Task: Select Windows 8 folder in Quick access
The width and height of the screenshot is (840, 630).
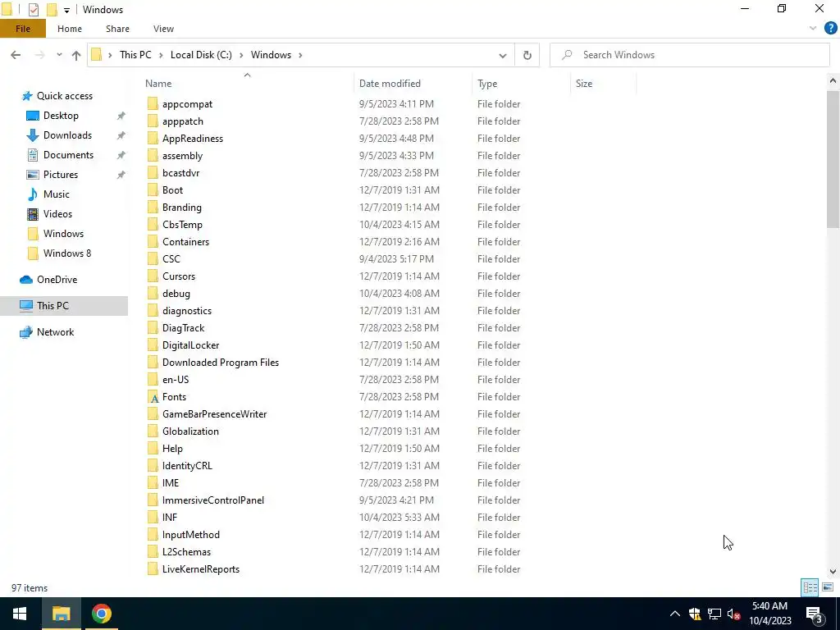Action: point(67,253)
